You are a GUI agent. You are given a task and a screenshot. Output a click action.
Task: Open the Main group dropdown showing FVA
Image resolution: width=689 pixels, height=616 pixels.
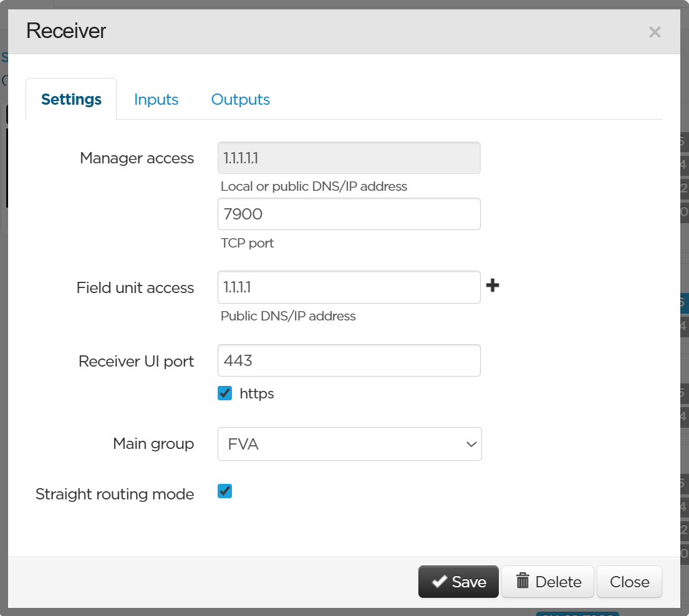tap(349, 444)
